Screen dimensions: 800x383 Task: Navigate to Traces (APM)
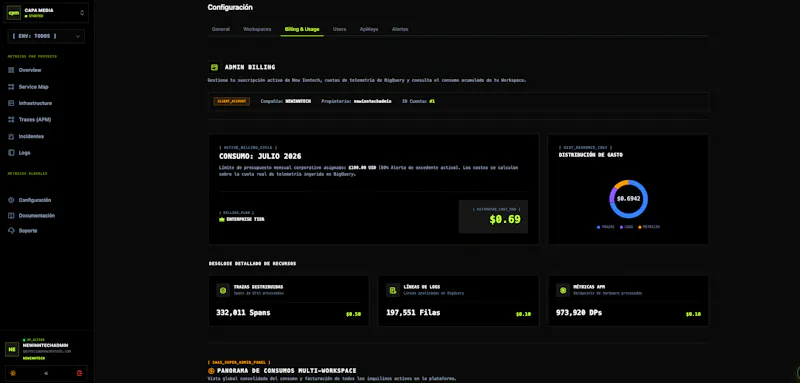point(35,120)
